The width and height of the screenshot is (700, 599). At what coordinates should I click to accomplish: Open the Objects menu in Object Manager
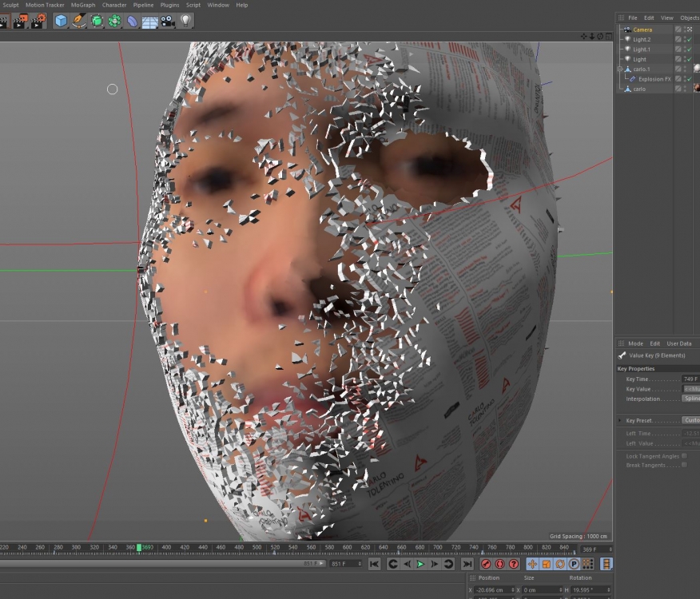(x=689, y=18)
